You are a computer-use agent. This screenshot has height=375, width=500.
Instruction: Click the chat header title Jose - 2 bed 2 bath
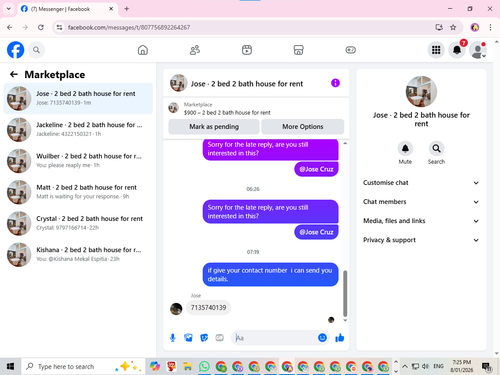click(x=247, y=84)
